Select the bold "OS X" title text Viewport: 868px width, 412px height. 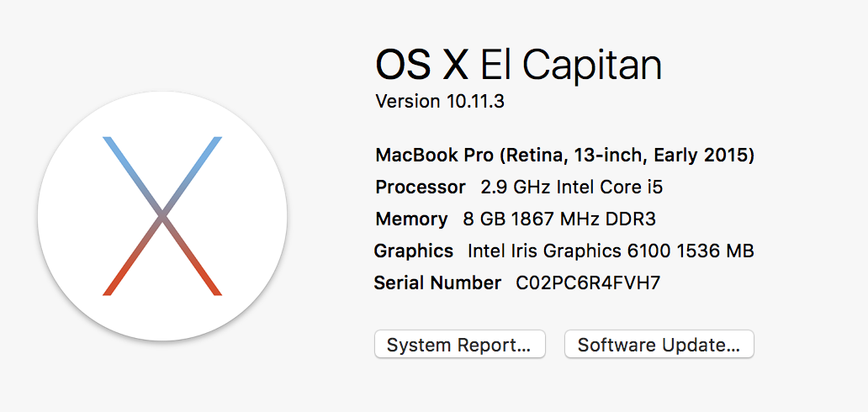(x=421, y=64)
